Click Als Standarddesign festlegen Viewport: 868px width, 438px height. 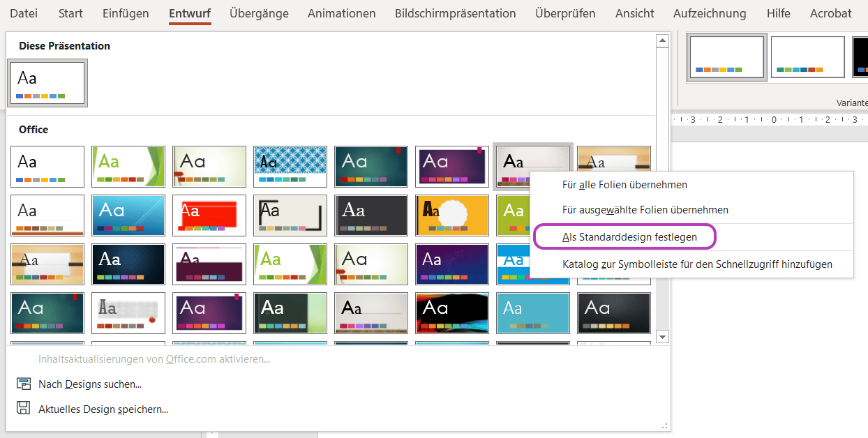pos(624,236)
